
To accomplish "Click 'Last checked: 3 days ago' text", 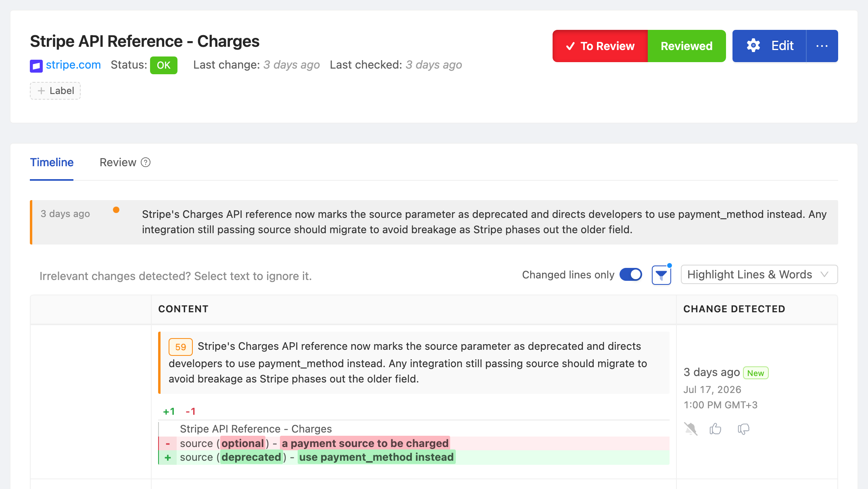I will click(396, 65).
